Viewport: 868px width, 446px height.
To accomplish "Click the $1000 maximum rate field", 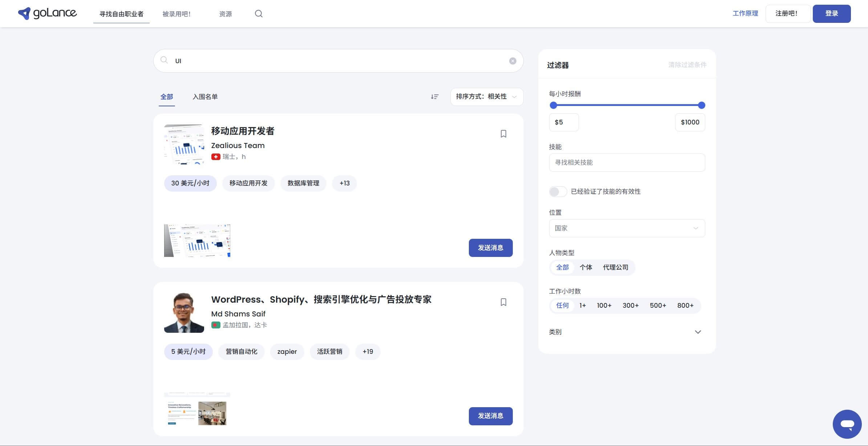I will tap(690, 122).
